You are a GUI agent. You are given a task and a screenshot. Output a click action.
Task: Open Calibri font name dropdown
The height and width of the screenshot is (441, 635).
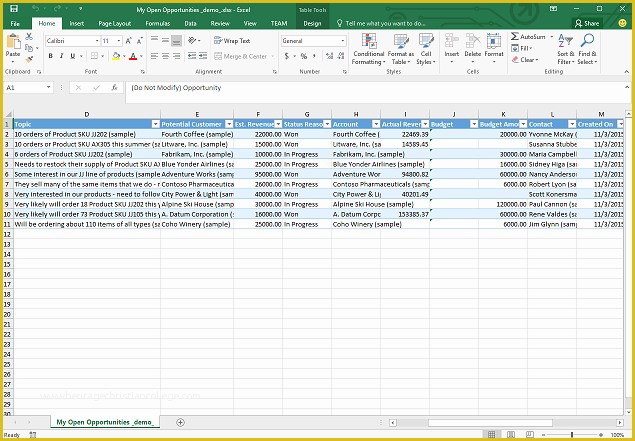97,41
